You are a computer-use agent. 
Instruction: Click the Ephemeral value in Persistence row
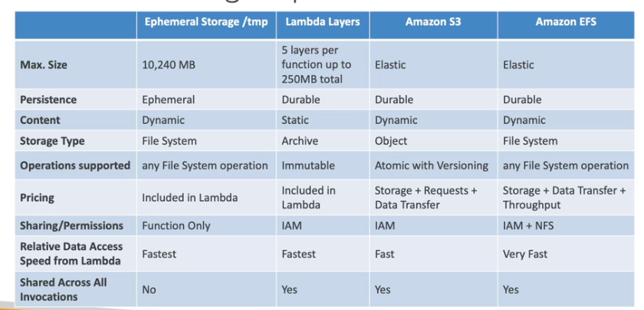point(168,100)
